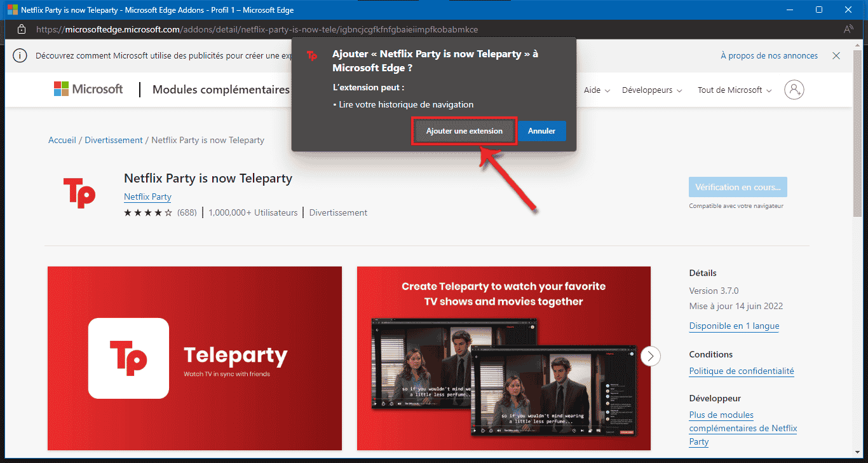Screen dimensions: 868x463
Task: Open the Netflix Party publisher link
Action: pyautogui.click(x=147, y=197)
